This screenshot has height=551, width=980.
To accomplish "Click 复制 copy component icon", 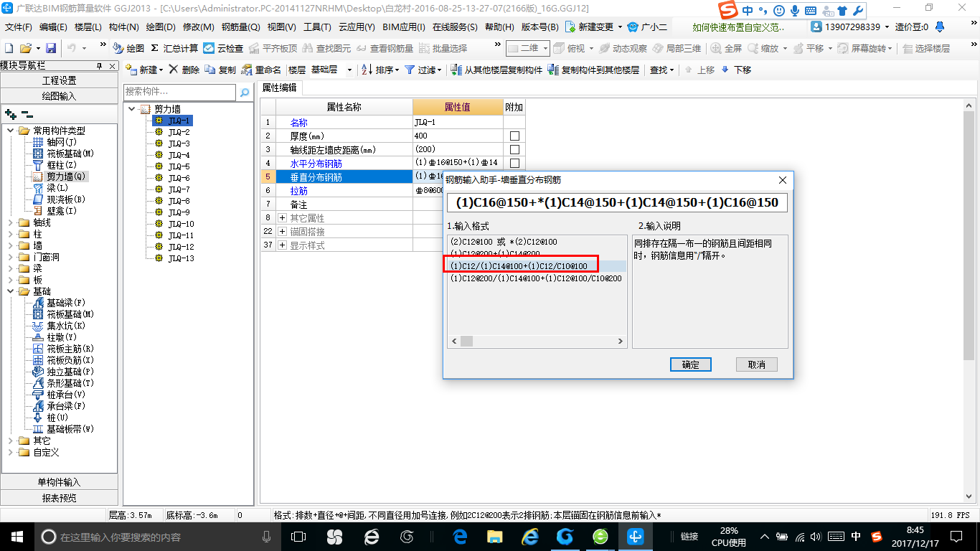I will (220, 70).
